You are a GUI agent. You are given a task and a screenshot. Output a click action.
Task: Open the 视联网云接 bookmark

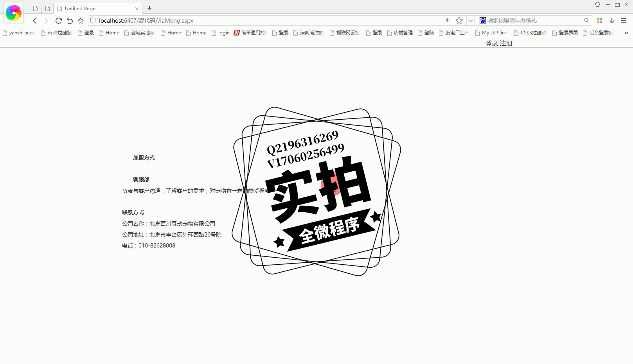point(345,33)
